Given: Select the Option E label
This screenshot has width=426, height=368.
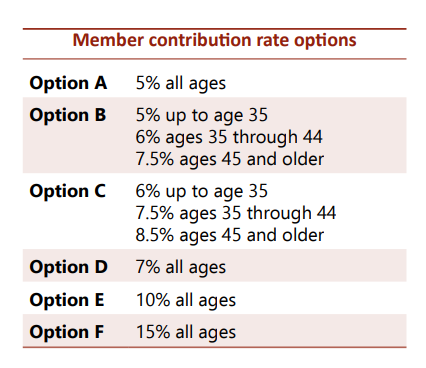Looking at the screenshot, I should (x=67, y=300).
